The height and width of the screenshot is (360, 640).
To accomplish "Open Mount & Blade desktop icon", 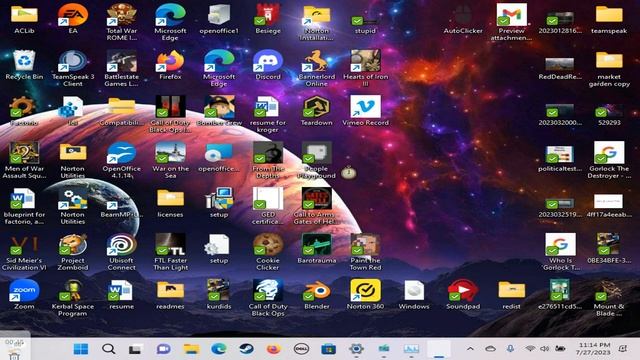I will pyautogui.click(x=609, y=291).
